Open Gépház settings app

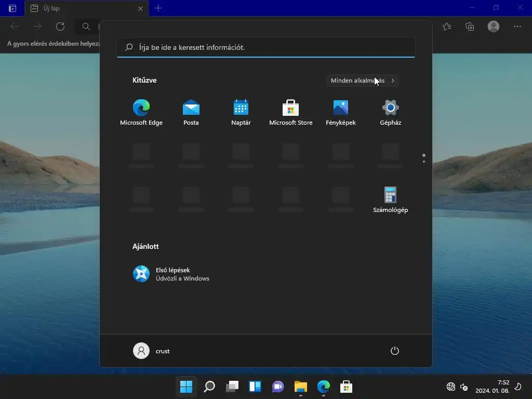coord(391,113)
